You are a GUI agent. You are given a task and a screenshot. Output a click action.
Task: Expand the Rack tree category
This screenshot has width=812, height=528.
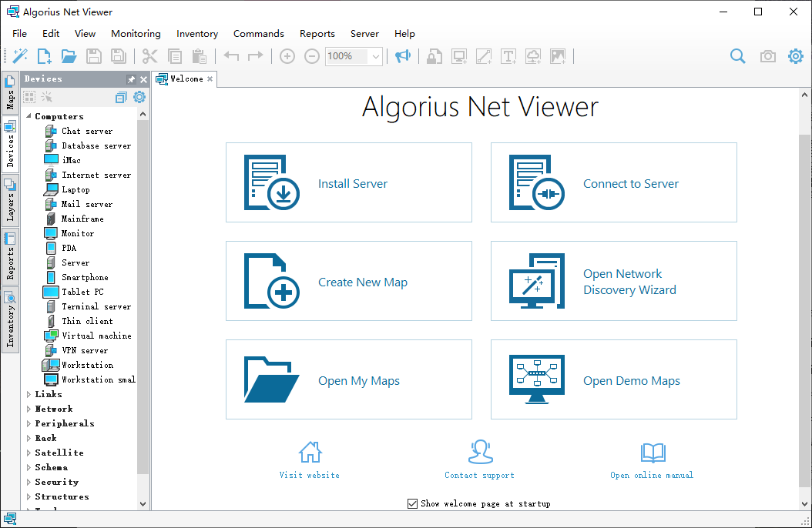pos(29,438)
